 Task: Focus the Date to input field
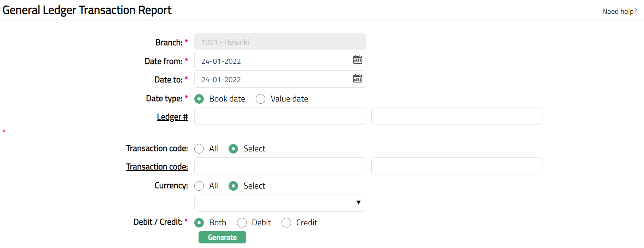pyautogui.click(x=280, y=79)
